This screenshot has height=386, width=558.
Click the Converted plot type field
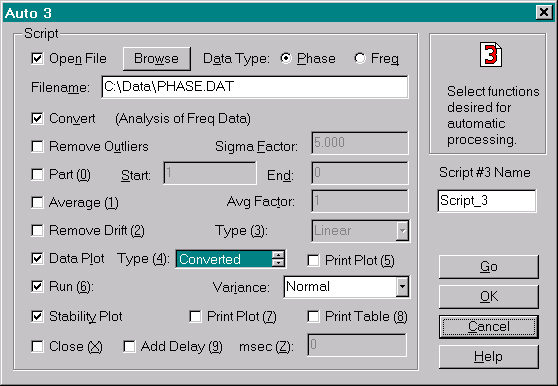click(x=224, y=259)
